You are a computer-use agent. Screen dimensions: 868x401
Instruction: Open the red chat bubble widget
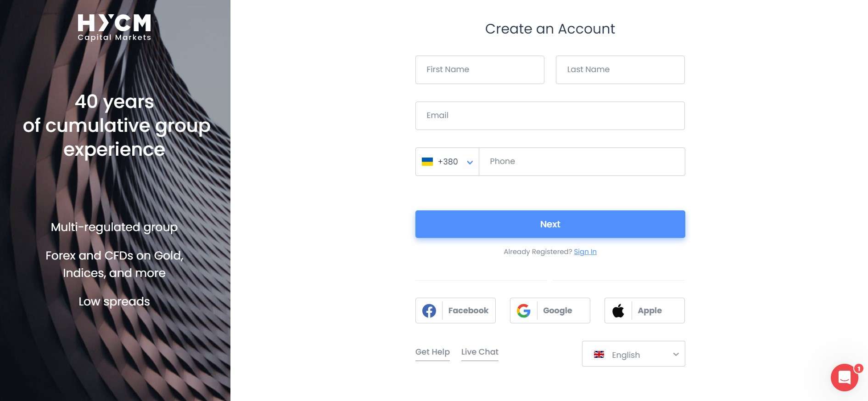pyautogui.click(x=844, y=378)
